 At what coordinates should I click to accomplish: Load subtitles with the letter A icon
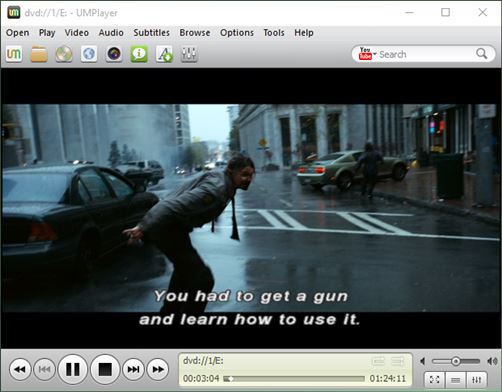coord(164,54)
